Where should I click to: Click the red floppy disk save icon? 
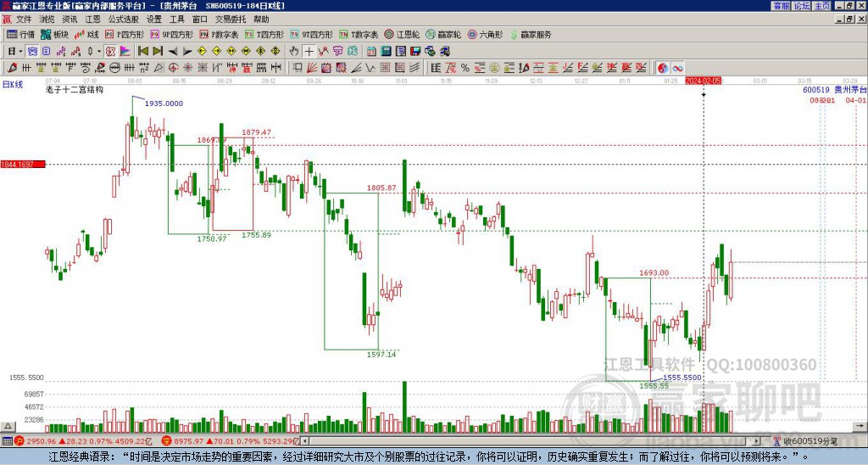point(415,51)
